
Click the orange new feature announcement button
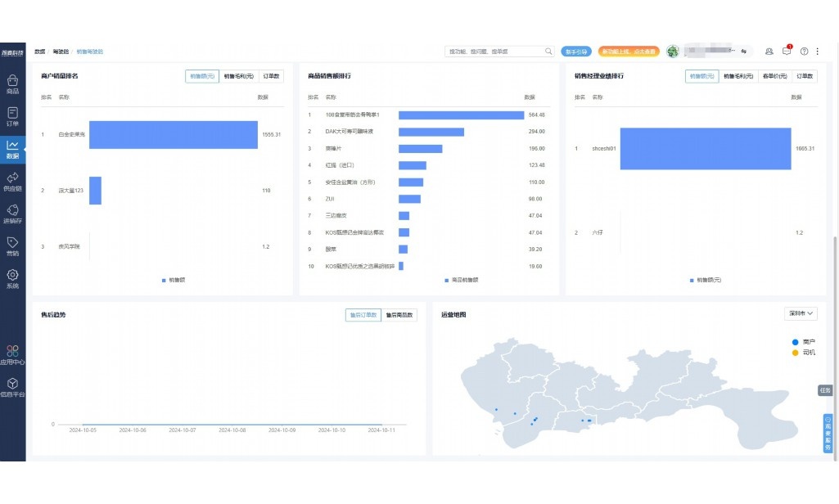(x=629, y=52)
